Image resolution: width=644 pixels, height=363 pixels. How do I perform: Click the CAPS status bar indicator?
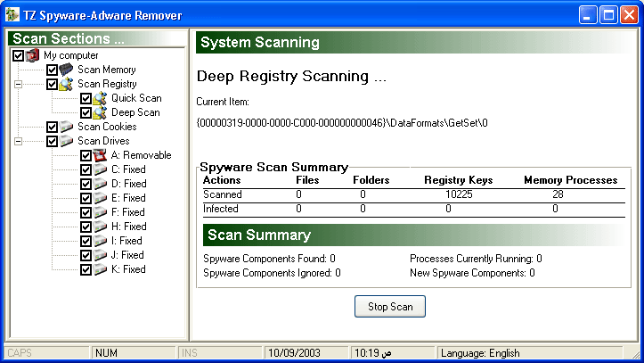[20, 353]
